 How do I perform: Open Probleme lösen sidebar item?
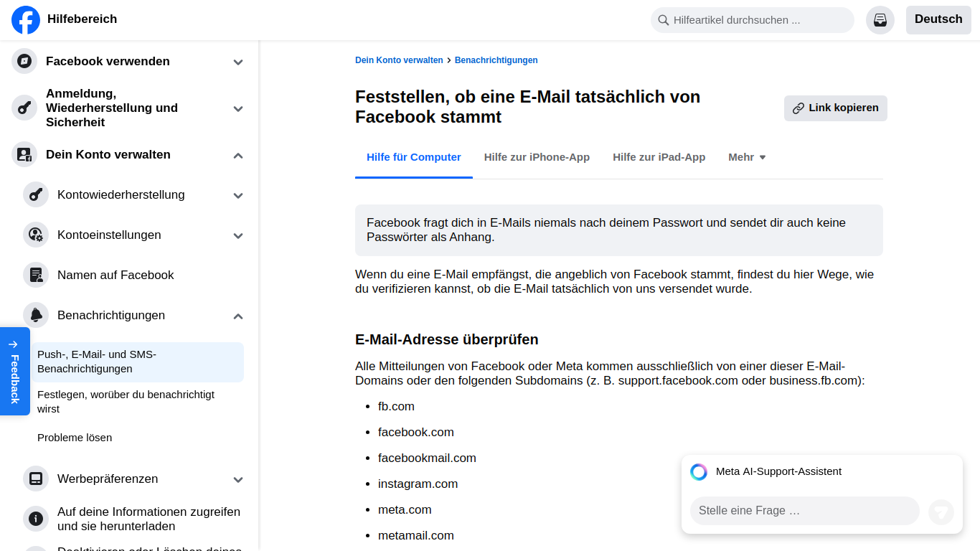click(137, 438)
